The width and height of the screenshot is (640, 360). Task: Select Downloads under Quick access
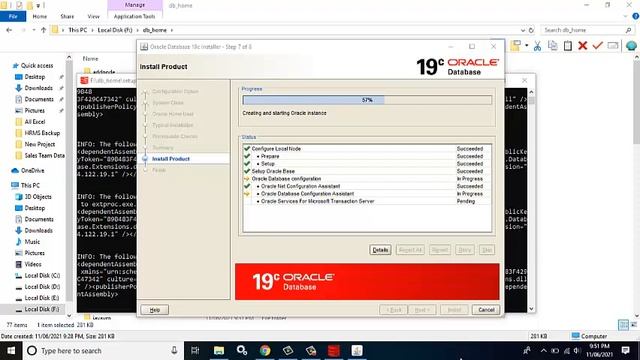point(38,88)
